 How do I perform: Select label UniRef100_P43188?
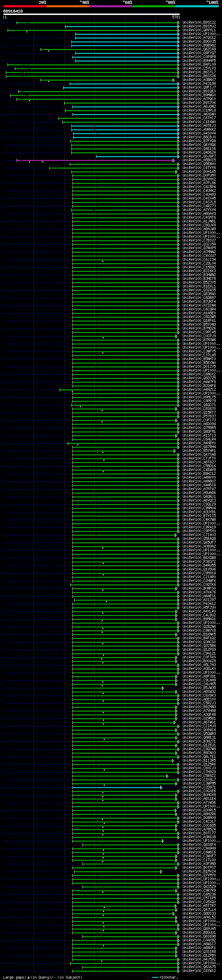coord(199,84)
